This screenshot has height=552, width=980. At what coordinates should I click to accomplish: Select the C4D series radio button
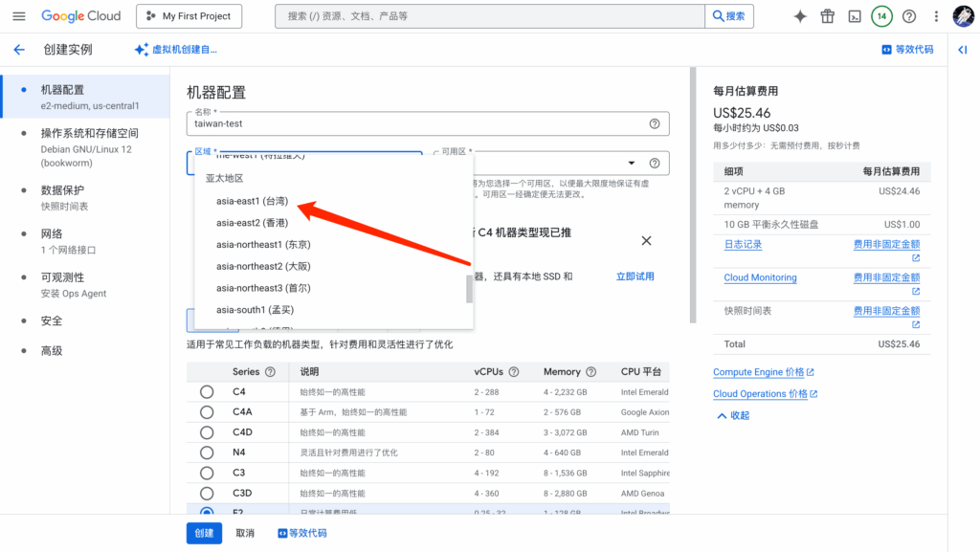207,432
